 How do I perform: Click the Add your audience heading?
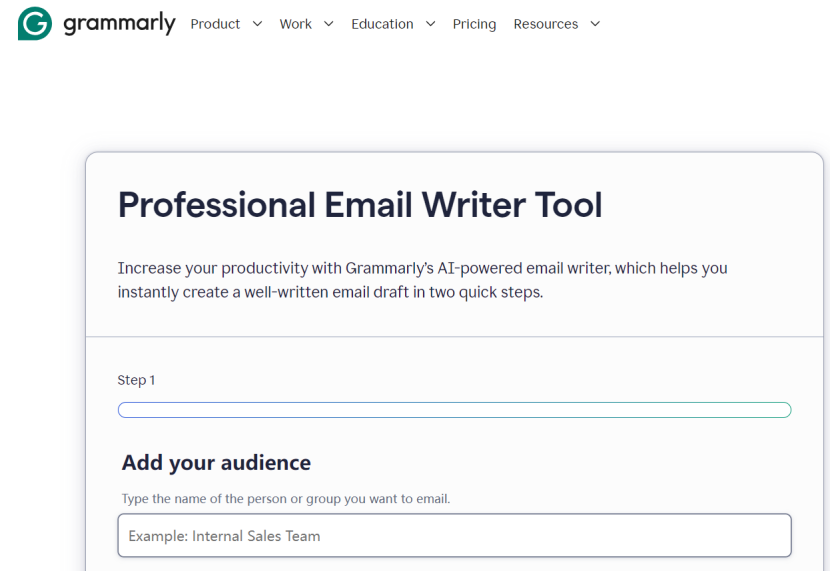point(216,463)
